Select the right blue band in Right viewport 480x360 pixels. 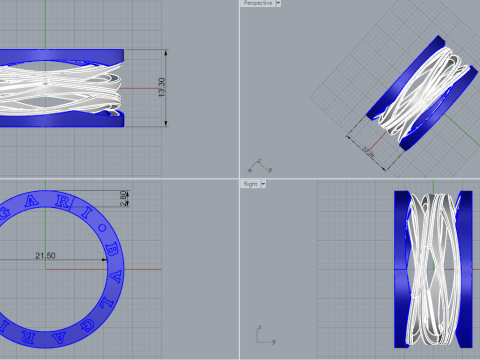pos(466,270)
